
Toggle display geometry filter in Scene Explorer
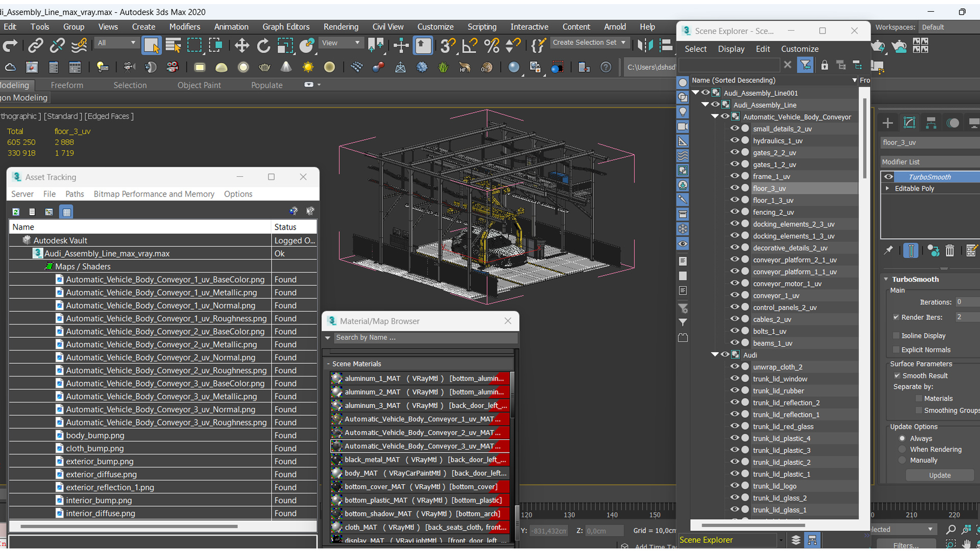click(x=682, y=83)
